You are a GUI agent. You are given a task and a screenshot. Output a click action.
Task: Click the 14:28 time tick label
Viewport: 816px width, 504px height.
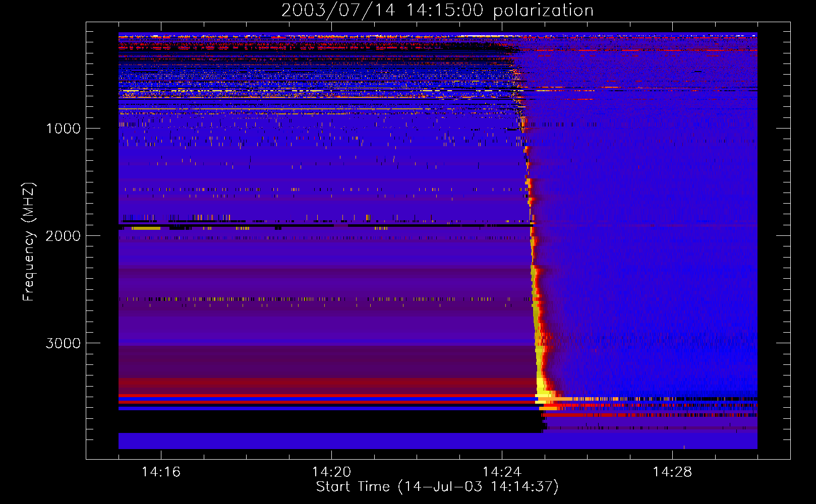coord(672,472)
